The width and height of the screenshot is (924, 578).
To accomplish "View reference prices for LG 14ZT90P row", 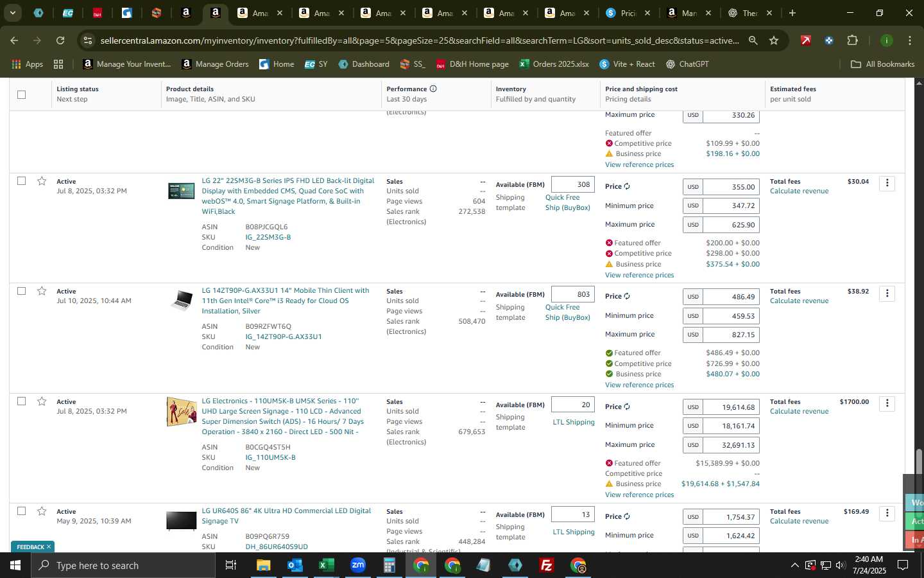I will click(x=639, y=385).
